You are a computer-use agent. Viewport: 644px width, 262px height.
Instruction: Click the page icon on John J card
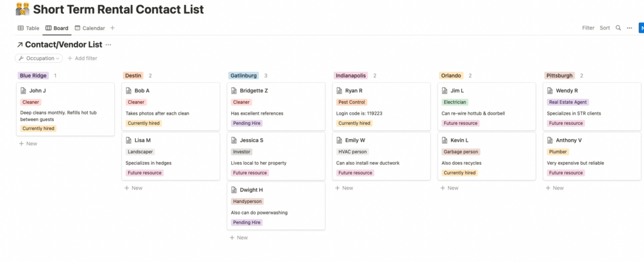click(x=23, y=91)
